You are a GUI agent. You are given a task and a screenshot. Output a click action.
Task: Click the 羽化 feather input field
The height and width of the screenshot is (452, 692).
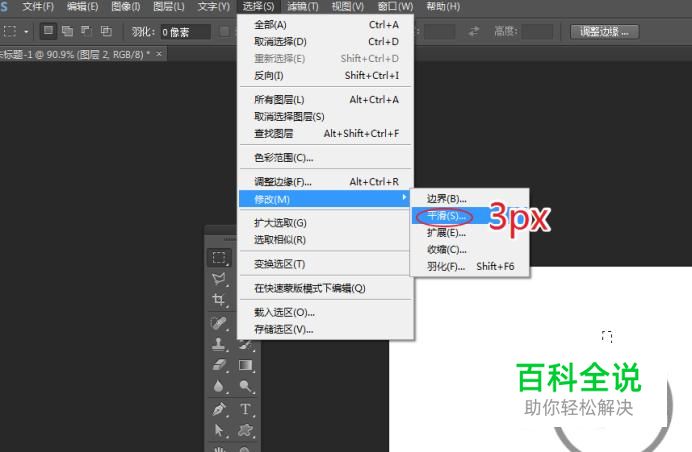point(185,32)
